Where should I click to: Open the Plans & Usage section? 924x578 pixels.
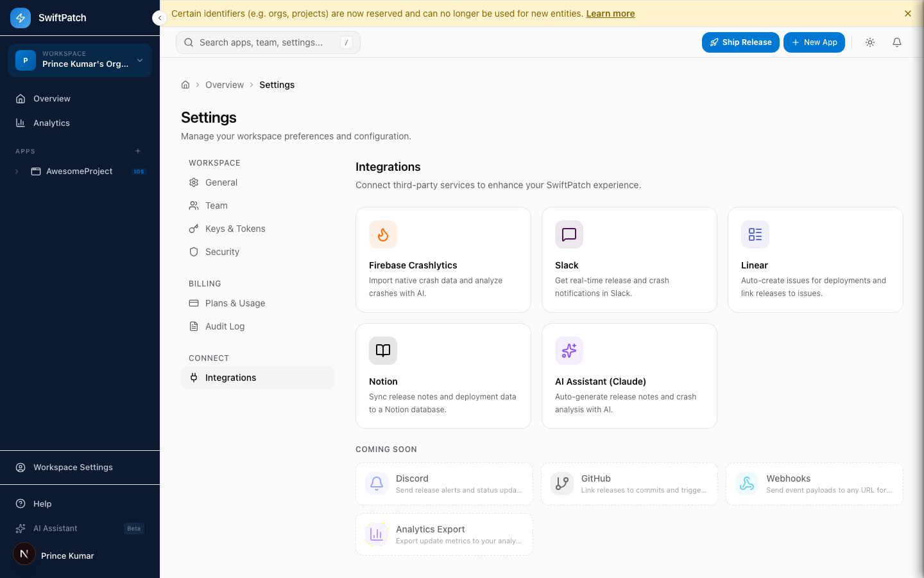coord(234,302)
